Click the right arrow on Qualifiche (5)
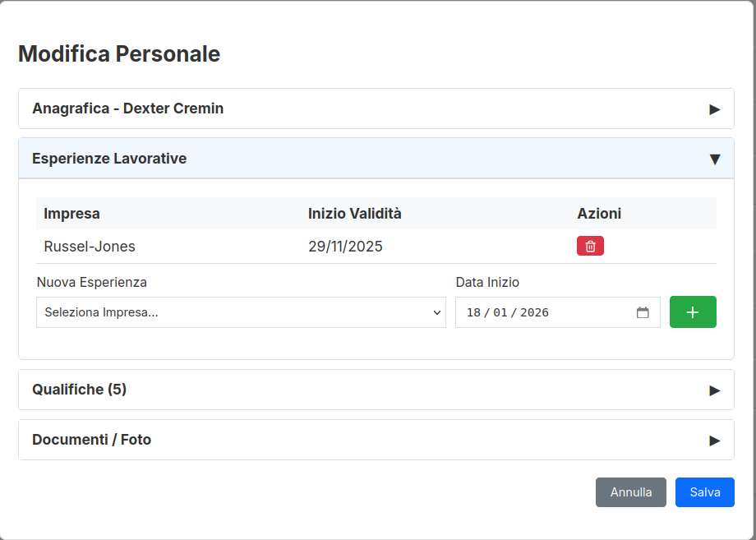The image size is (756, 540). click(714, 390)
